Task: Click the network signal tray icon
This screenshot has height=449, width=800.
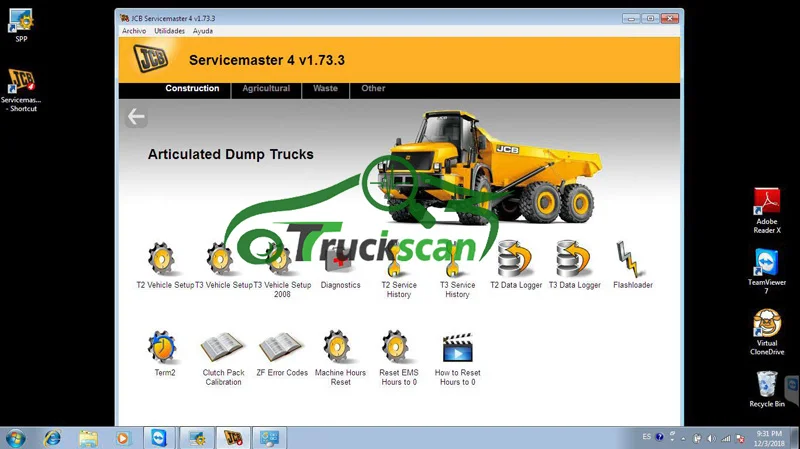Action: click(726, 438)
